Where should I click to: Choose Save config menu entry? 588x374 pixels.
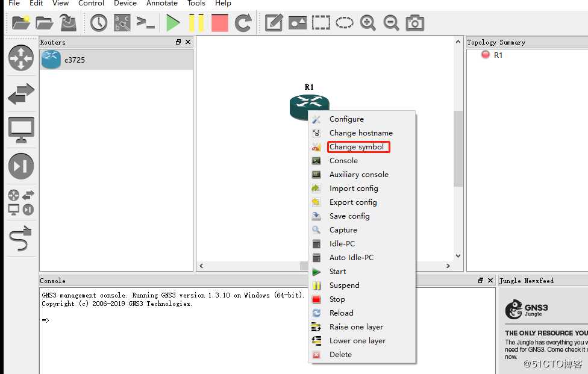362,216
